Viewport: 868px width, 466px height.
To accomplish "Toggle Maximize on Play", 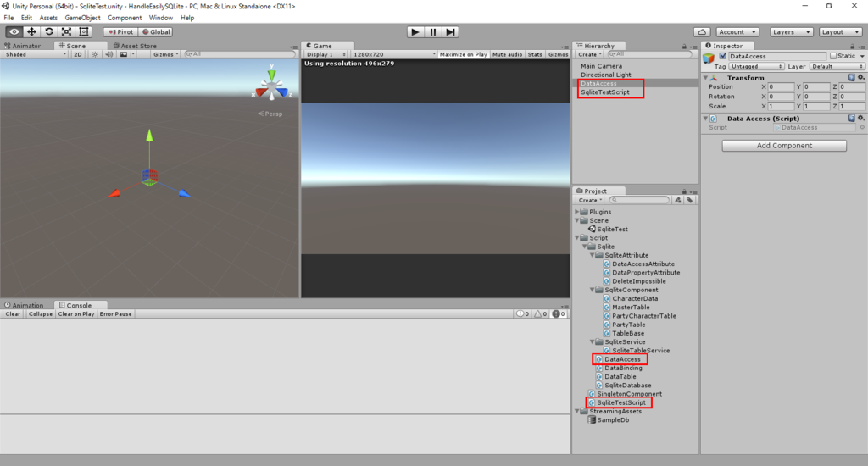I will [x=464, y=54].
